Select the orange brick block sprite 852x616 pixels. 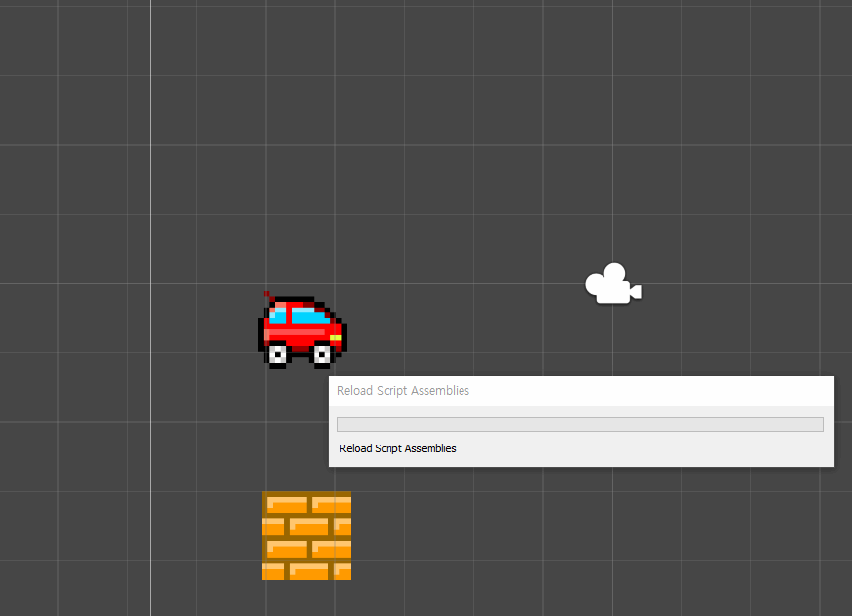[x=307, y=535]
